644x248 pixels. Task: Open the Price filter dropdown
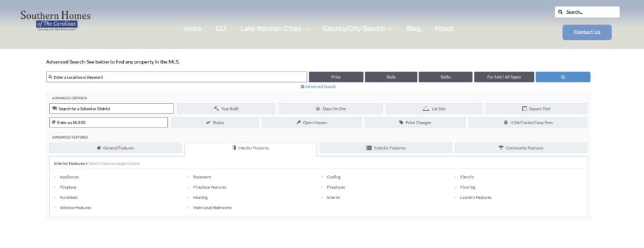click(336, 77)
